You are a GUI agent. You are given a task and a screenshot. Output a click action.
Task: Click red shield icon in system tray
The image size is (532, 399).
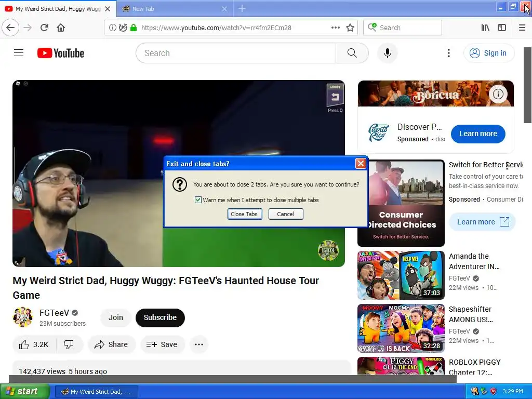click(x=494, y=391)
